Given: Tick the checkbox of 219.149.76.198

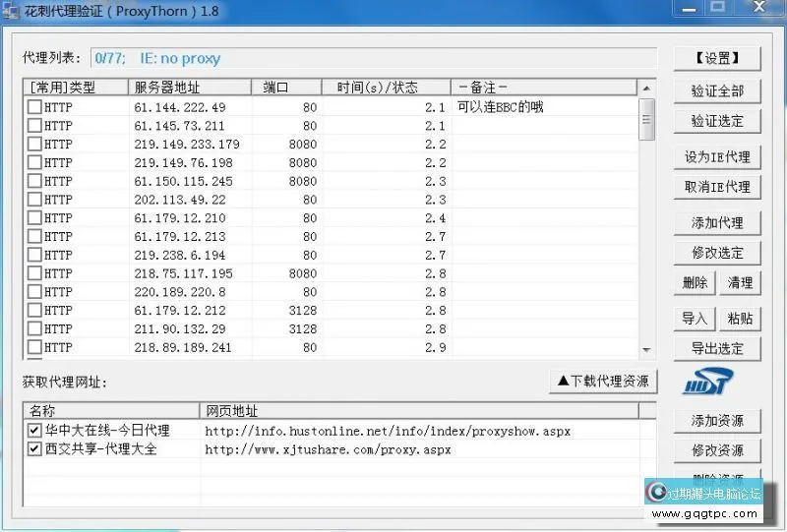Looking at the screenshot, I should [34, 162].
